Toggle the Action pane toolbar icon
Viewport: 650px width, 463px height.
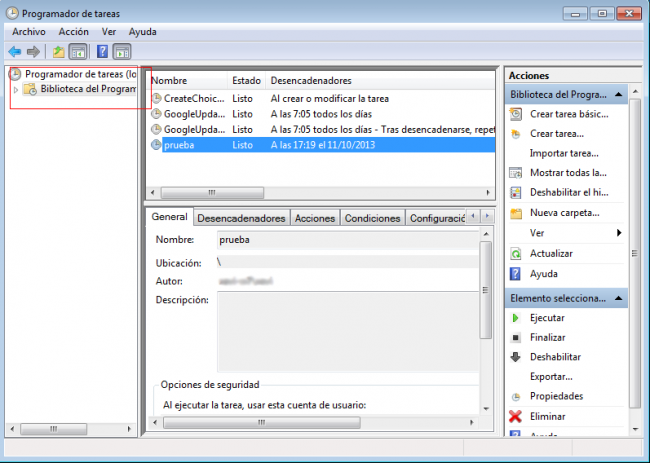tap(121, 52)
